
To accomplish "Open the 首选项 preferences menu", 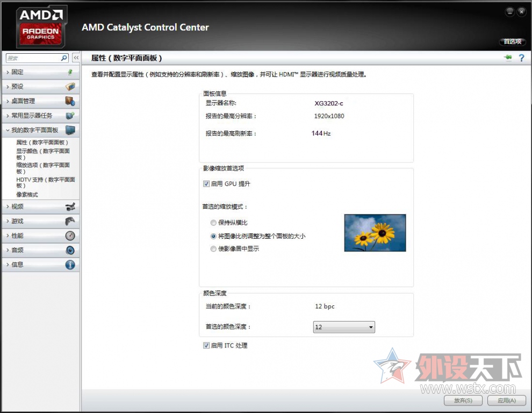I will point(512,41).
